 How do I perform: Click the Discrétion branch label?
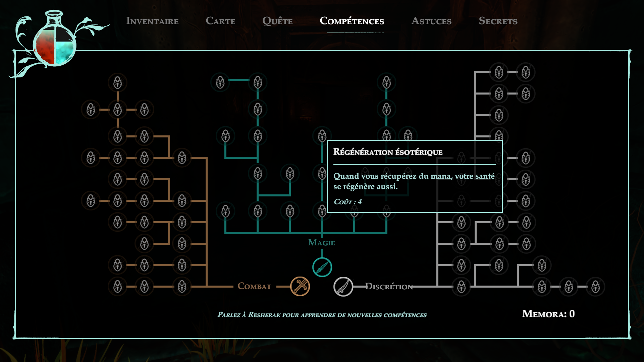[x=389, y=287]
